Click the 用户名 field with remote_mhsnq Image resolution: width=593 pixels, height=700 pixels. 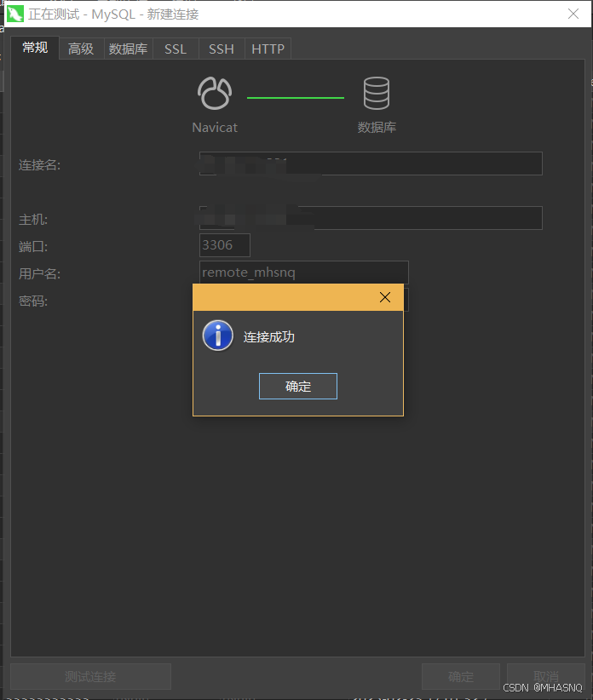(x=303, y=273)
